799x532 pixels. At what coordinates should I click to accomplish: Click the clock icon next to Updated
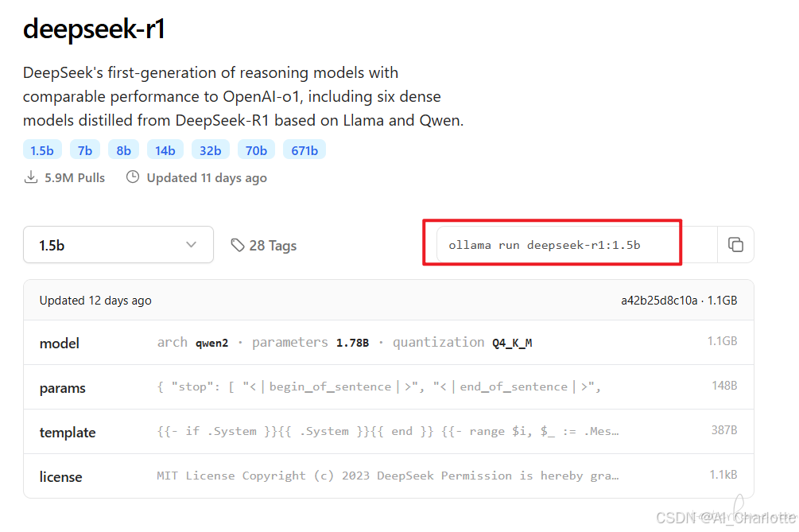tap(132, 177)
